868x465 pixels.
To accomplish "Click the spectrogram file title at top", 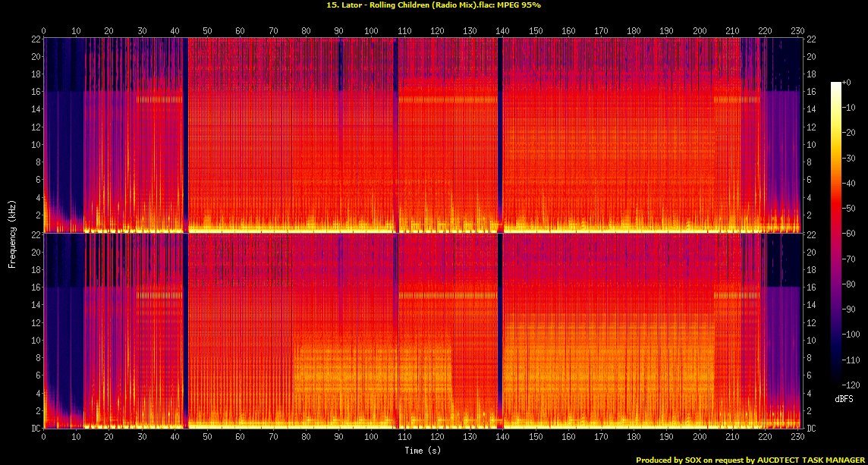I will 433,5.
